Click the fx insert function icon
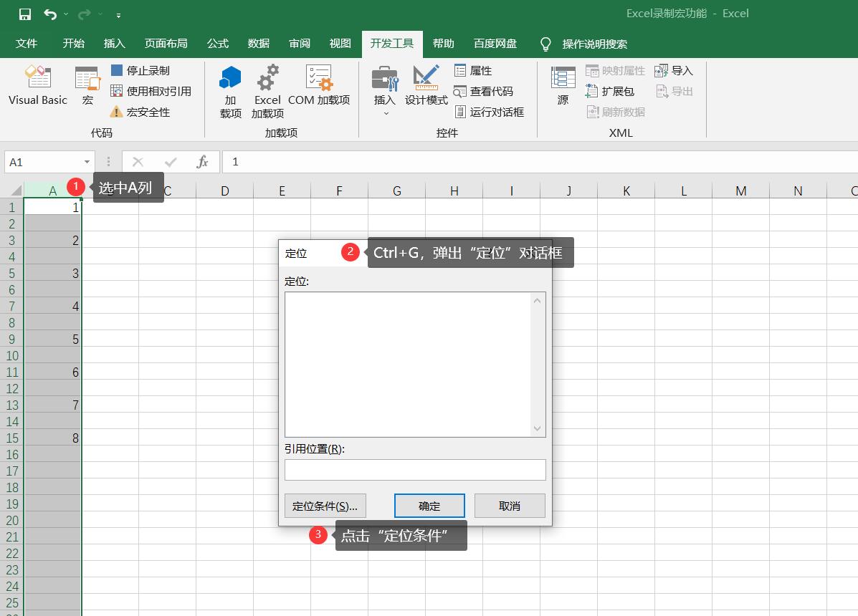This screenshot has width=858, height=616. 202,162
